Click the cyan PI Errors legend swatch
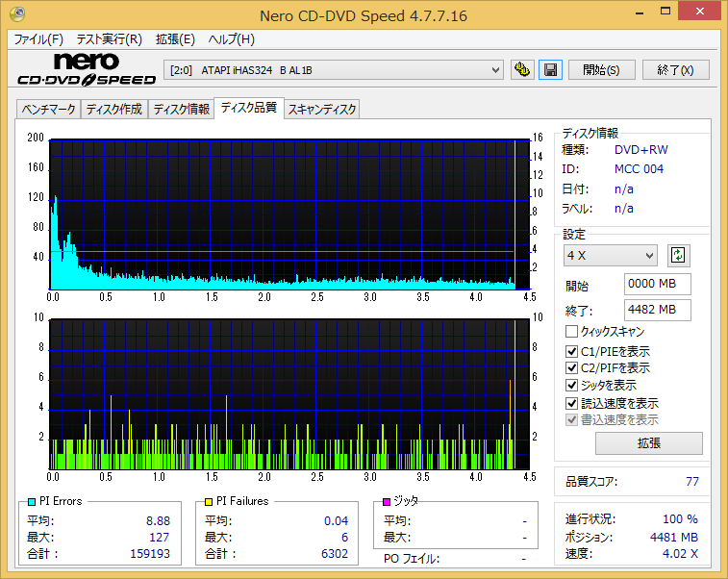Image resolution: width=728 pixels, height=579 pixels. (32, 501)
